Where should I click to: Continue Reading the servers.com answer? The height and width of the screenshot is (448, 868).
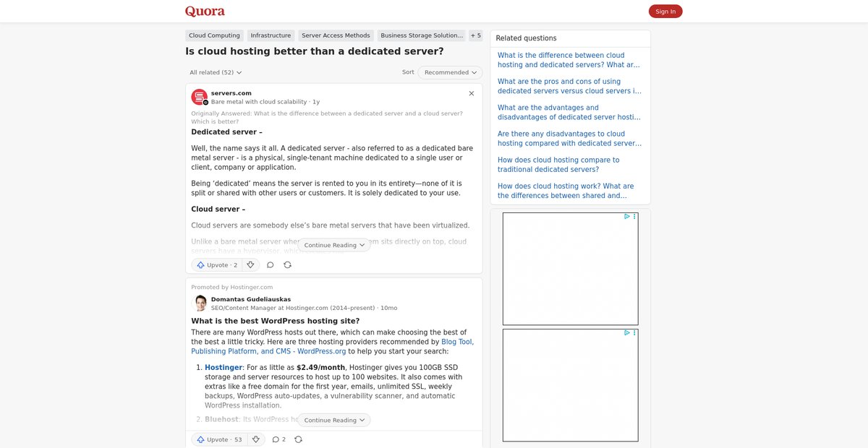pos(334,245)
